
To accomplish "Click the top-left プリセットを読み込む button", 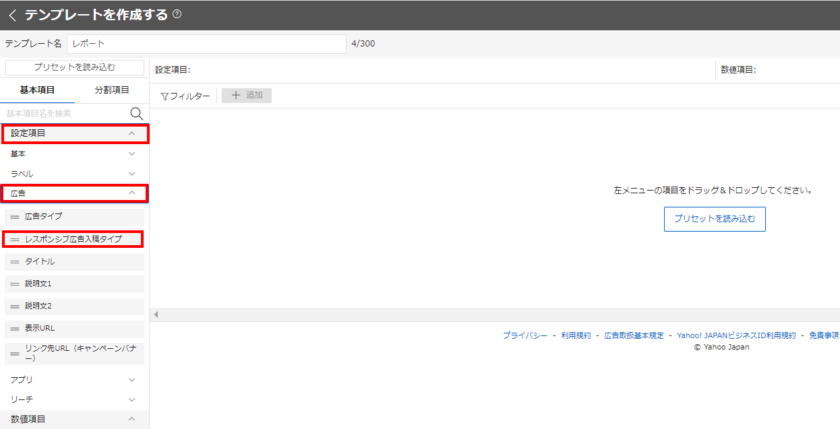I will [74, 68].
